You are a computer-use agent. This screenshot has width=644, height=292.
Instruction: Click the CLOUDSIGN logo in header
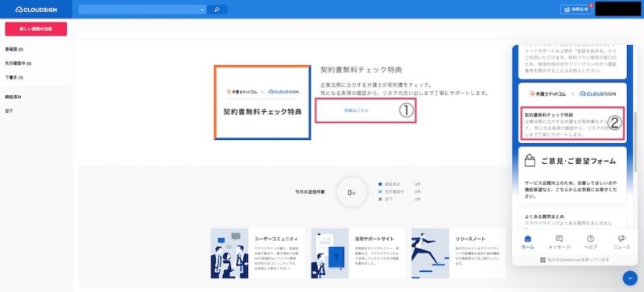36,10
